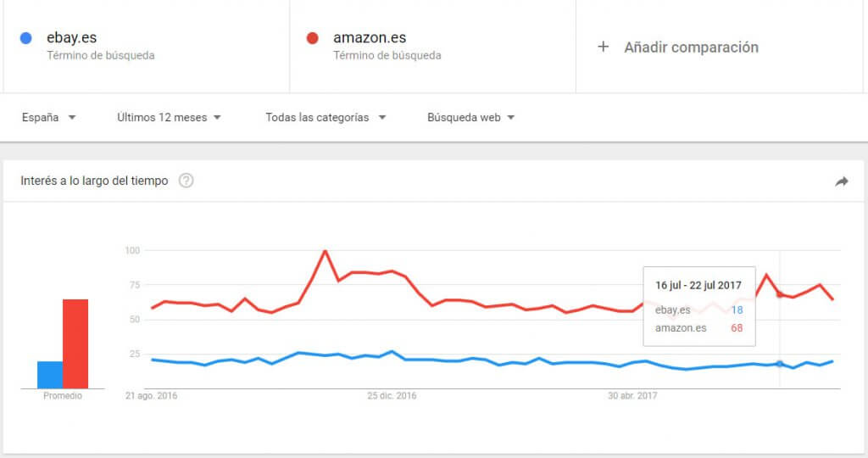Click the share arrow icon

pos(842,182)
